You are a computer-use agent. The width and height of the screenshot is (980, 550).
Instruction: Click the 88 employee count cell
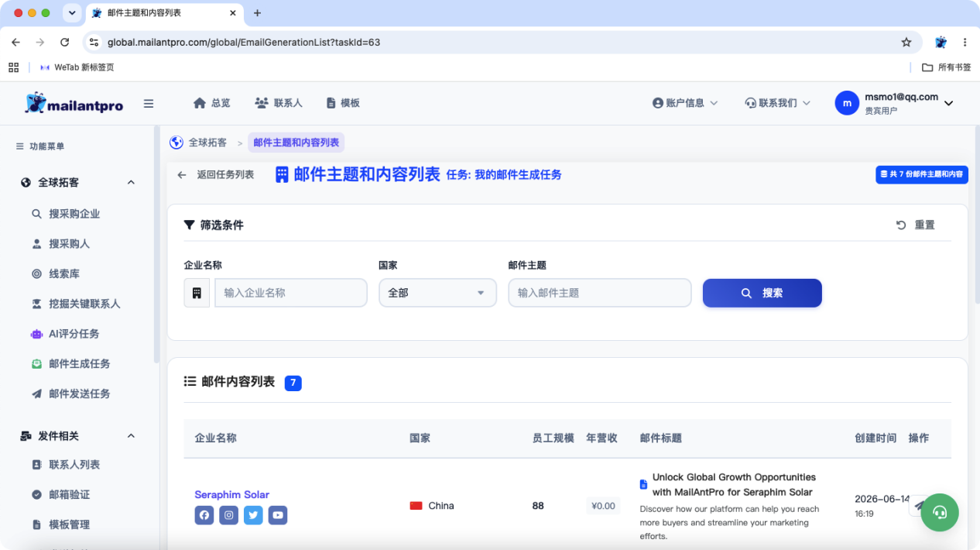[538, 506]
